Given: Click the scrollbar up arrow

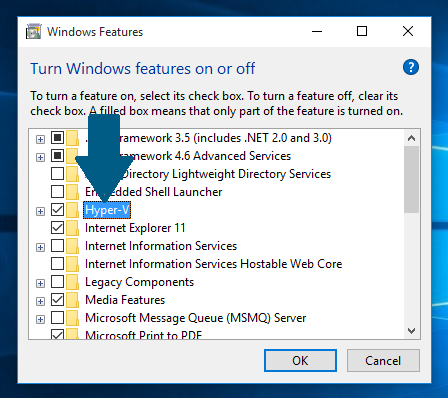Looking at the screenshot, I should click(x=411, y=138).
